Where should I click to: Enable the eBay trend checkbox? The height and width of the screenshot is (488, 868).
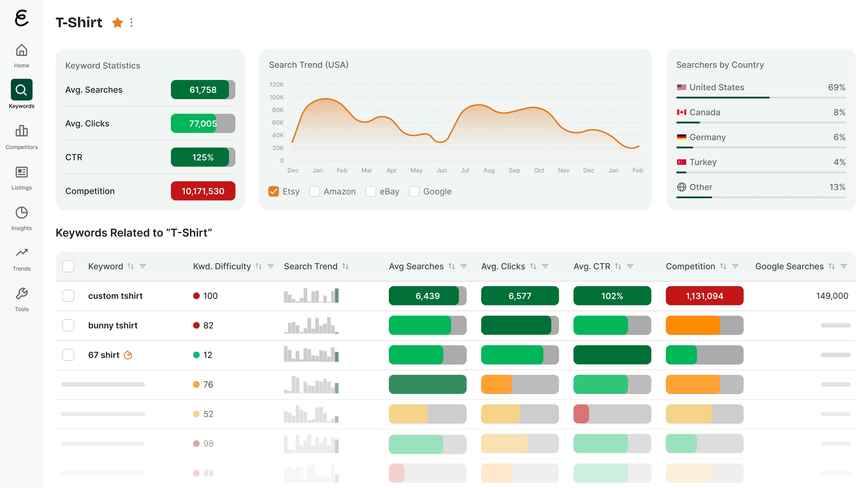point(371,191)
